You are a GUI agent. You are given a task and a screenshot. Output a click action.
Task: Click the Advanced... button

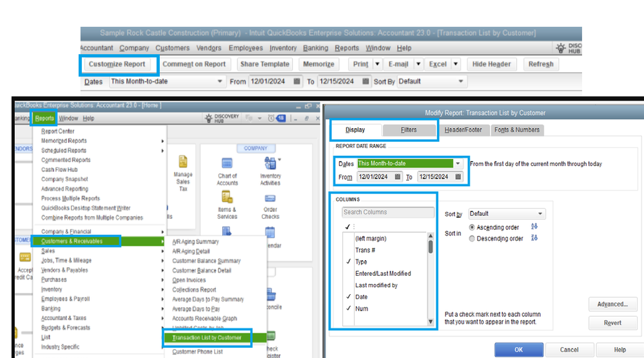coord(612,305)
